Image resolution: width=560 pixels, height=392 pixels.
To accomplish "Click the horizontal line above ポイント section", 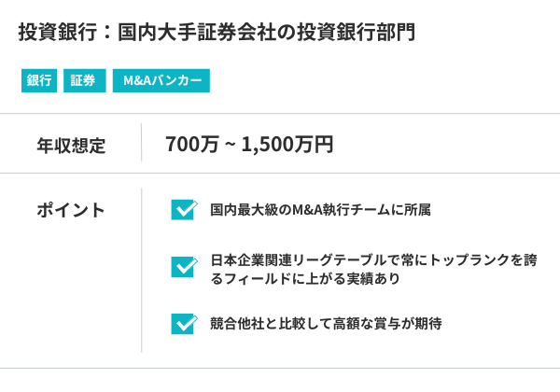I will click(x=280, y=173).
